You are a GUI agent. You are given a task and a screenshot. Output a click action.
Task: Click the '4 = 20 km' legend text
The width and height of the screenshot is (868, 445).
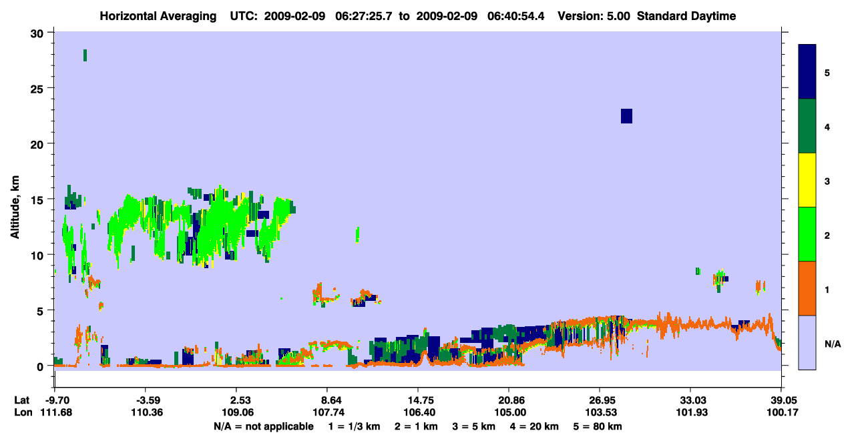[535, 426]
